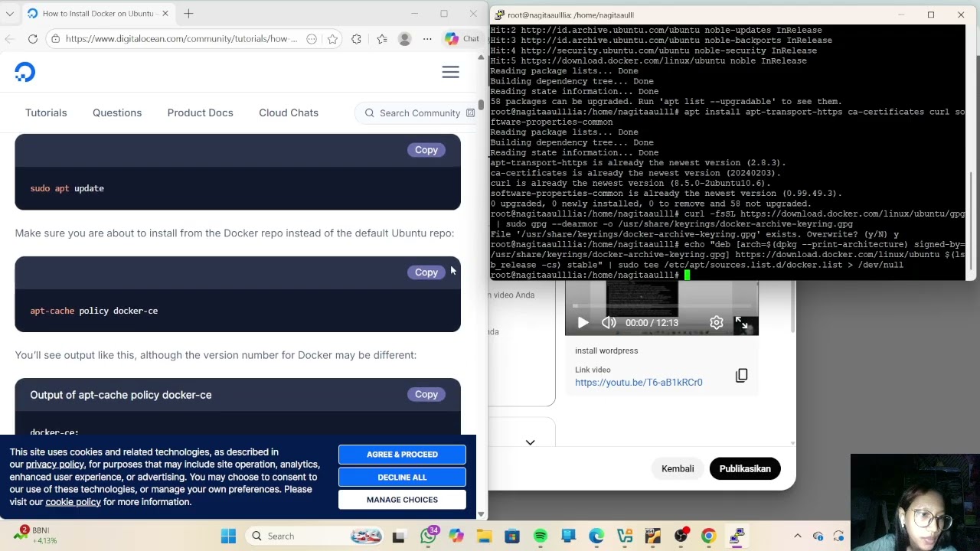Screen dimensions: 980x551
Task: Copy the 'apt-cache policy docker-ce' command
Action: (426, 272)
